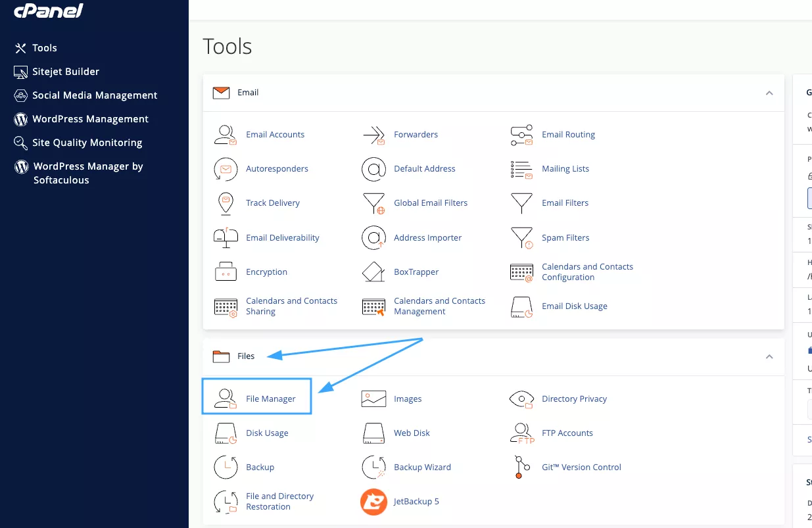Open the Directory Privacy eye icon
This screenshot has width=812, height=528.
pyautogui.click(x=521, y=399)
